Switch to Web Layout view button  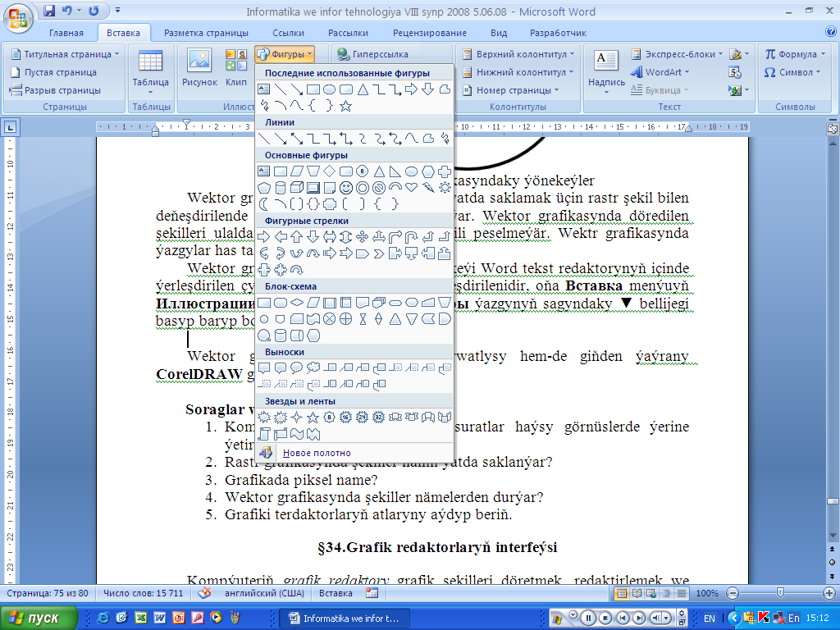coord(651,593)
